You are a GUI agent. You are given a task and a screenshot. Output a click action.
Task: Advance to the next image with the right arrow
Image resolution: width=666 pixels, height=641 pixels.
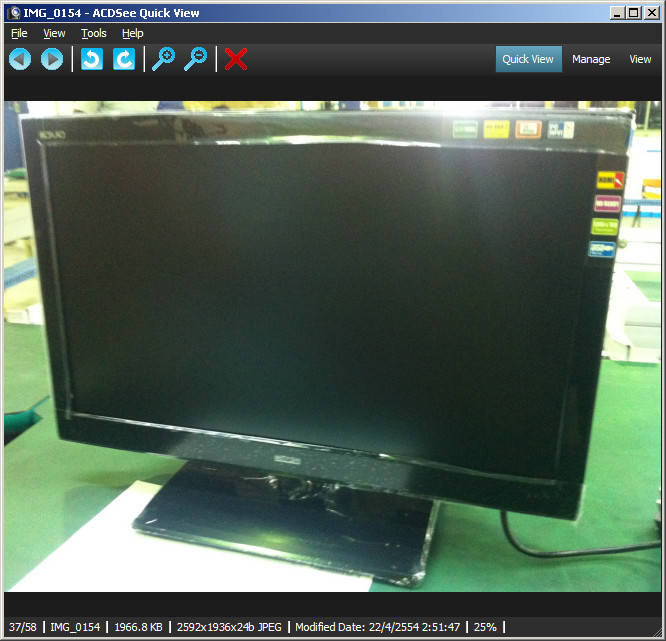pyautogui.click(x=52, y=59)
